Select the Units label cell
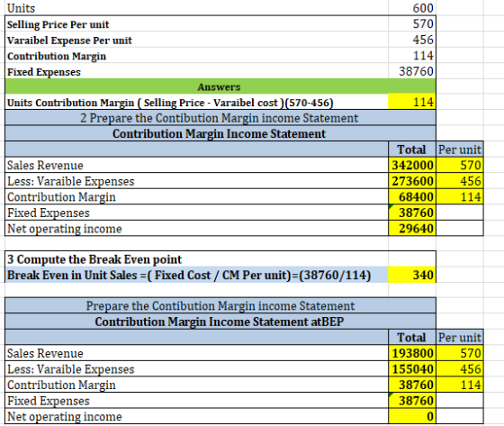504x426 pixels. point(197,8)
